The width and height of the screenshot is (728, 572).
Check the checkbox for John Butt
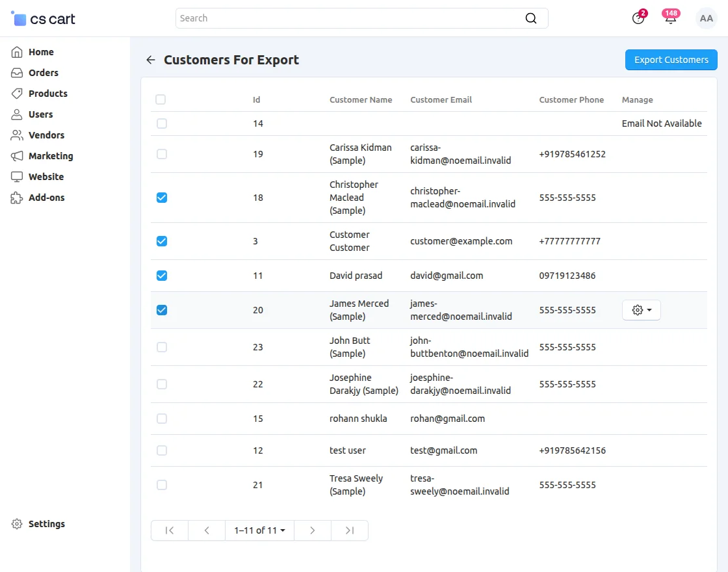click(x=161, y=346)
